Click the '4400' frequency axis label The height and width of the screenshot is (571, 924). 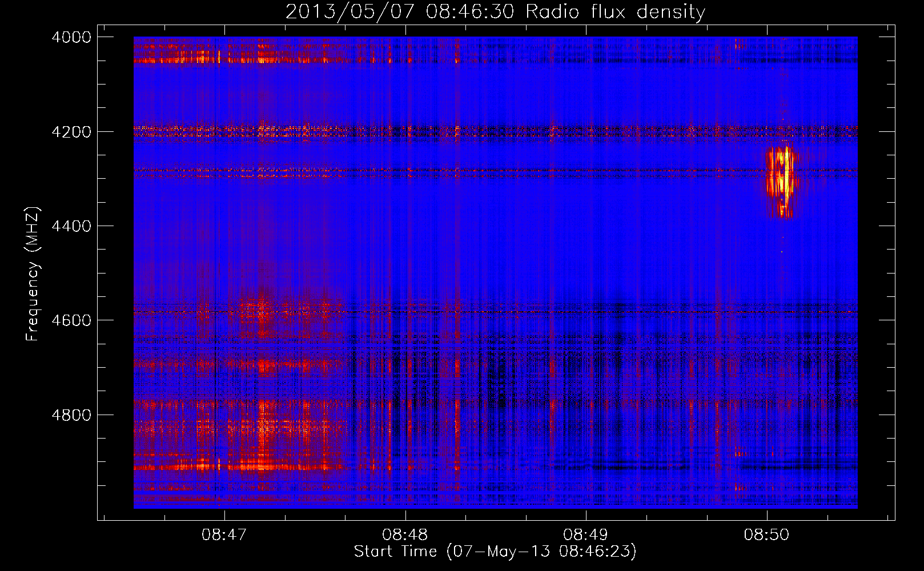pyautogui.click(x=71, y=226)
